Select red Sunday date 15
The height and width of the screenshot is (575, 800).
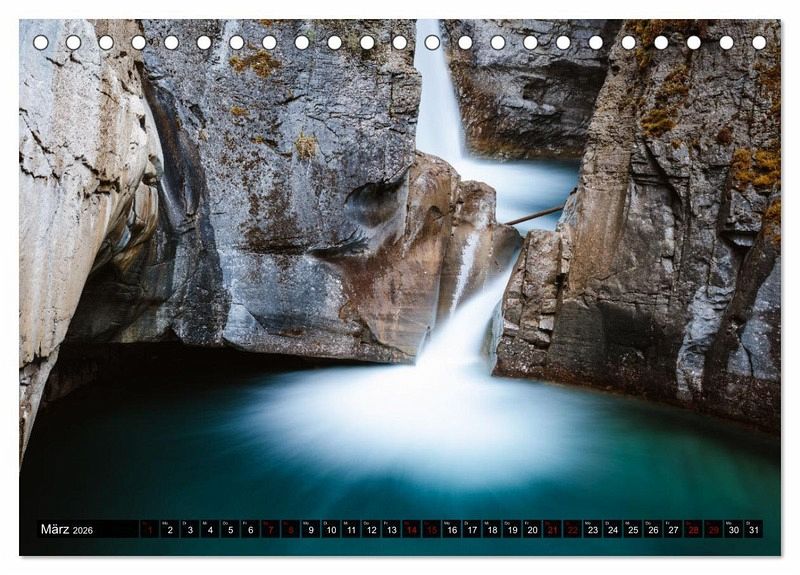pyautogui.click(x=432, y=529)
